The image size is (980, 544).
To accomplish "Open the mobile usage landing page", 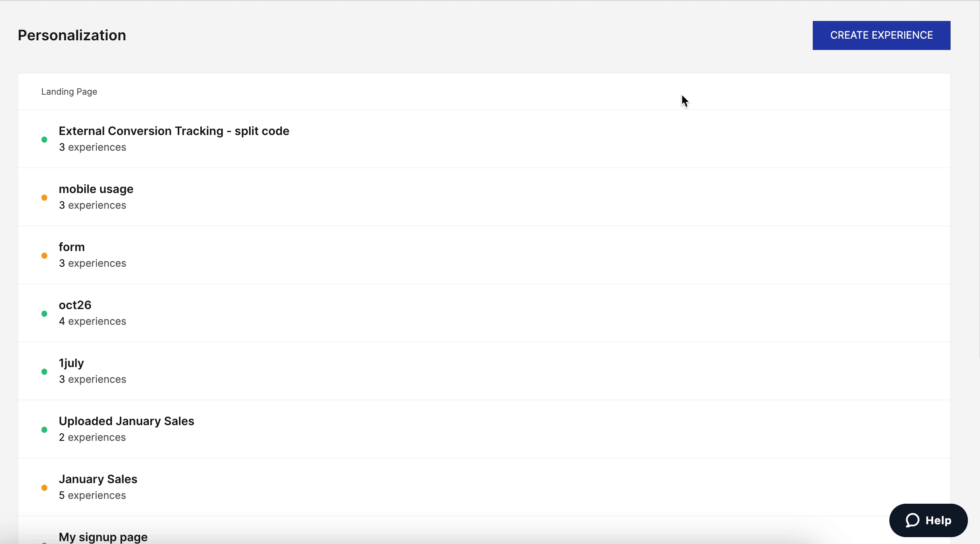I will point(484,197).
